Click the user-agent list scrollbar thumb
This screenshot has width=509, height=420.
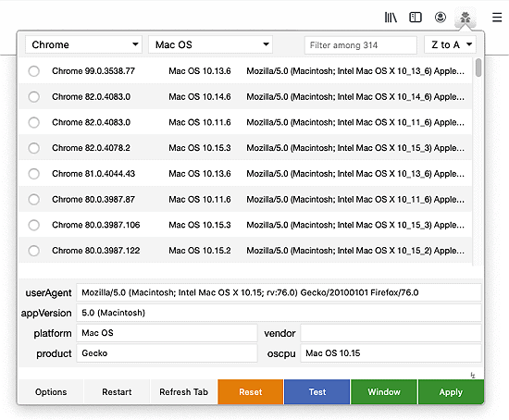(478, 68)
